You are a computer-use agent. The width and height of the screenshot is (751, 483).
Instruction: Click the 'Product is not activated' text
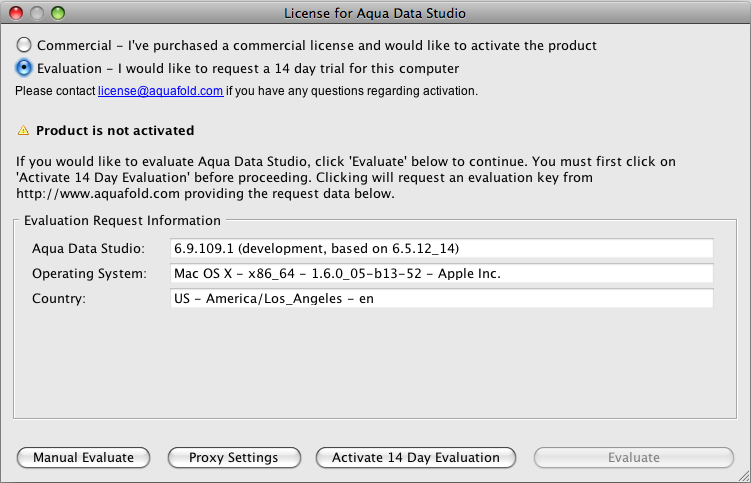pos(115,130)
